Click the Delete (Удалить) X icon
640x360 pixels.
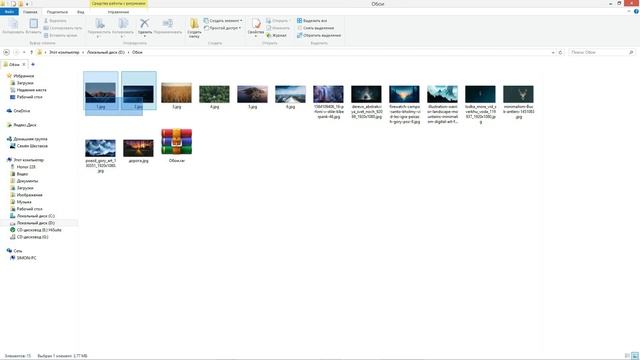point(144,24)
